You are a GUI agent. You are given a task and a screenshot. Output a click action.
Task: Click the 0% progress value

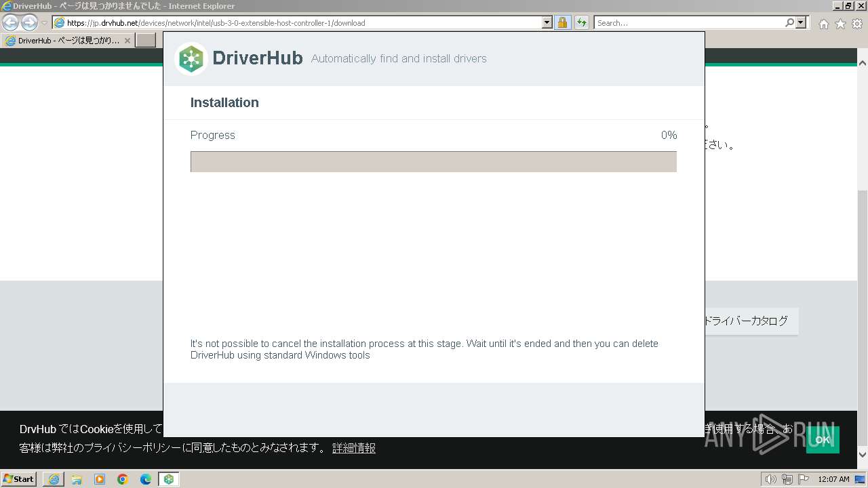(669, 135)
